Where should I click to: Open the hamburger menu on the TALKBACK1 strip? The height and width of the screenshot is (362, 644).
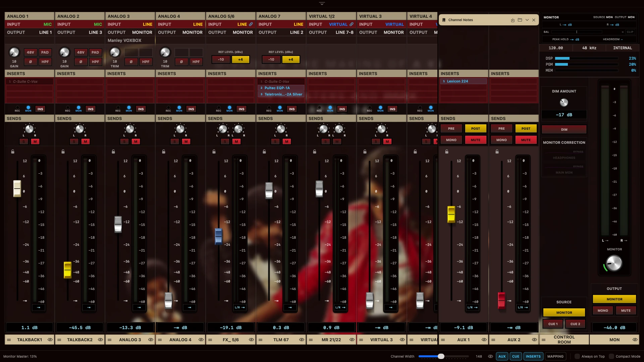point(9,340)
